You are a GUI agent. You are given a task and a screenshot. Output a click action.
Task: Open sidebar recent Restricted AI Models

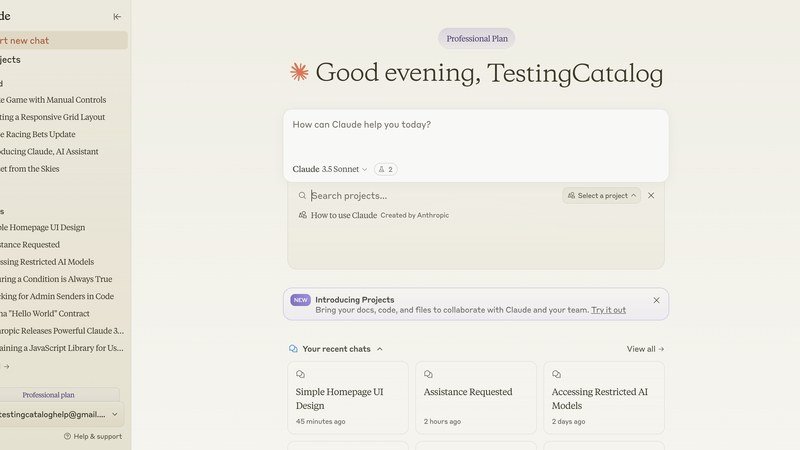tap(47, 262)
